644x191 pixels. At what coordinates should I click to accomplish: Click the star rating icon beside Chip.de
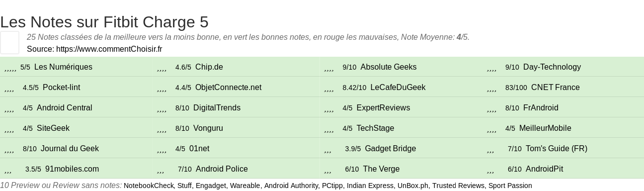161,67
